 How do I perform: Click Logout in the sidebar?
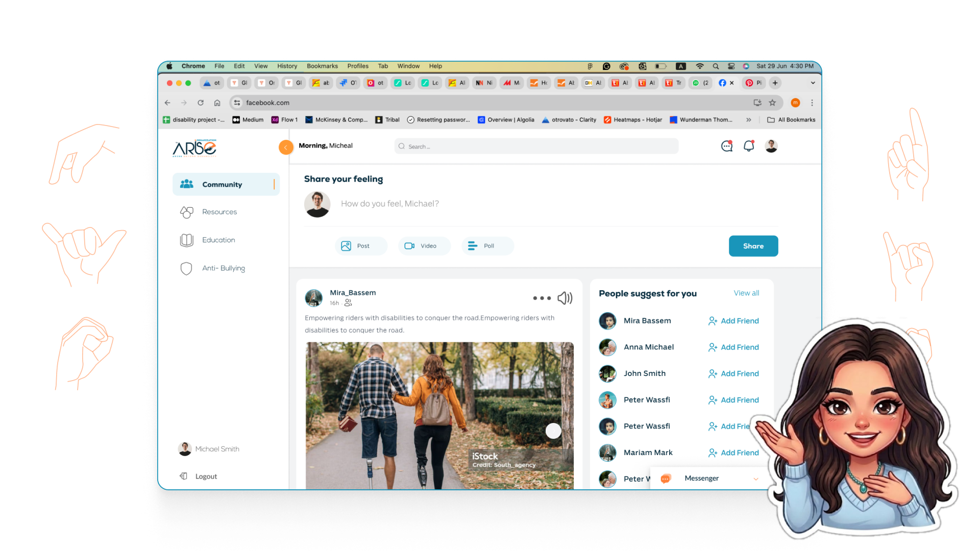pos(206,477)
